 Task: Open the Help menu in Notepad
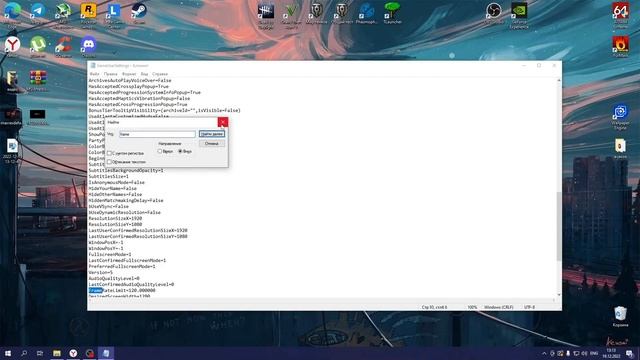coord(160,74)
